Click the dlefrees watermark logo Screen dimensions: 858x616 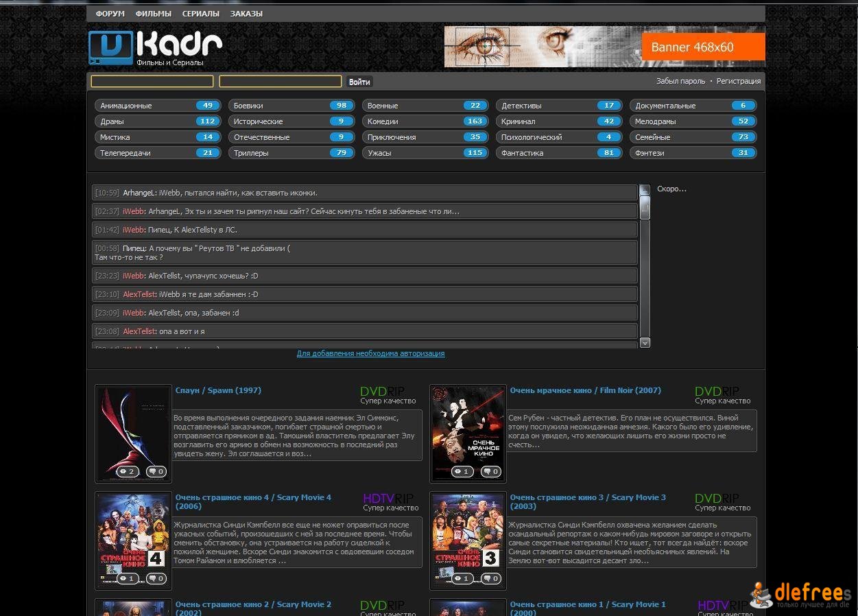click(801, 594)
